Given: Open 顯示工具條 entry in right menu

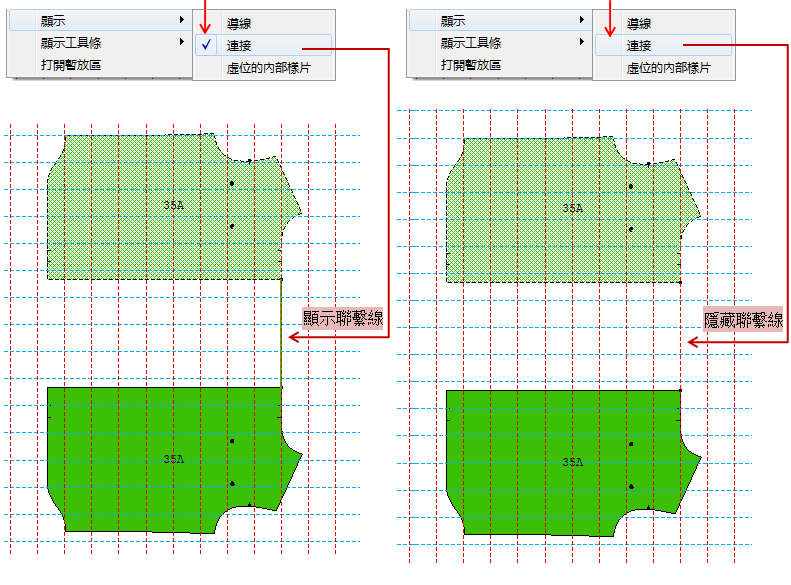Looking at the screenshot, I should coord(471,43).
